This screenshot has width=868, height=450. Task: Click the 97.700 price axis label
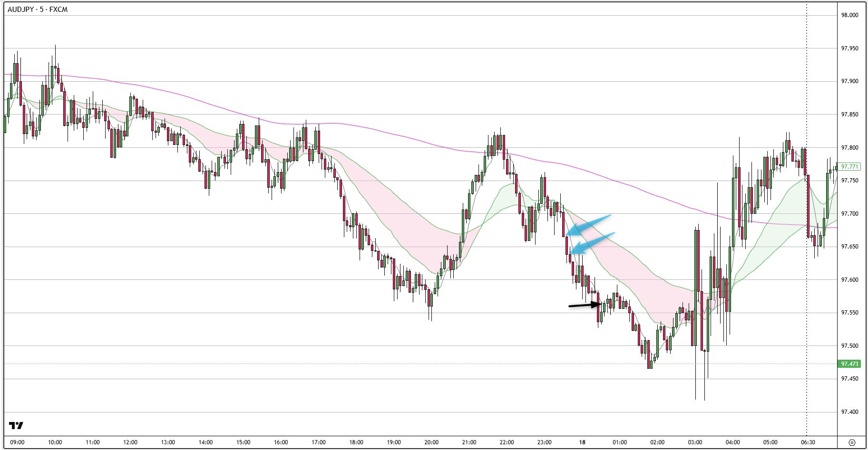pos(849,214)
